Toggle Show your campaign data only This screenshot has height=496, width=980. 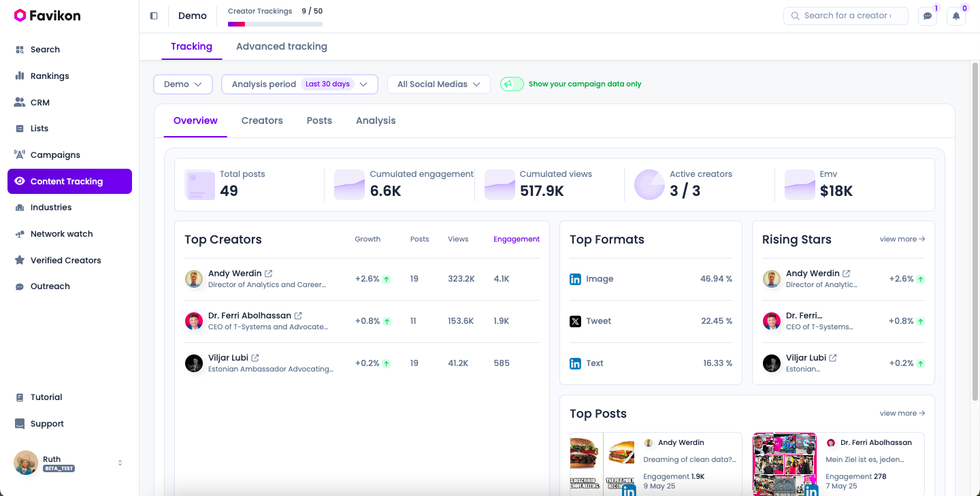click(x=512, y=84)
